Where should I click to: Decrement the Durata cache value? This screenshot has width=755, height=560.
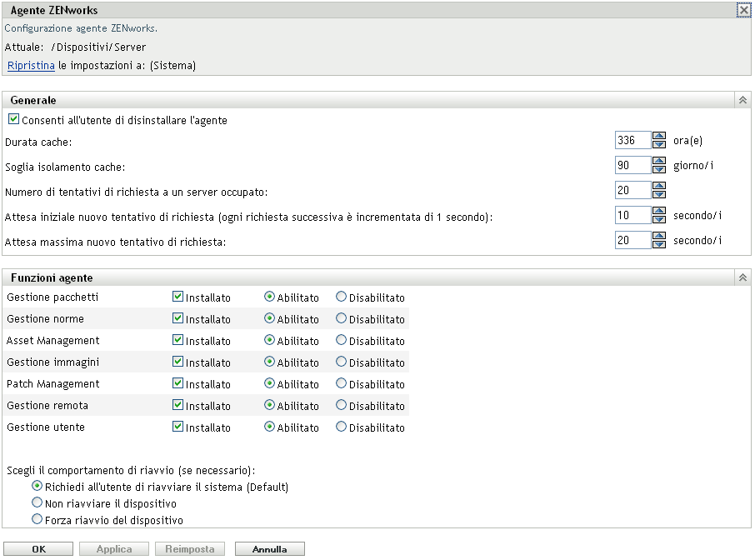[661, 143]
